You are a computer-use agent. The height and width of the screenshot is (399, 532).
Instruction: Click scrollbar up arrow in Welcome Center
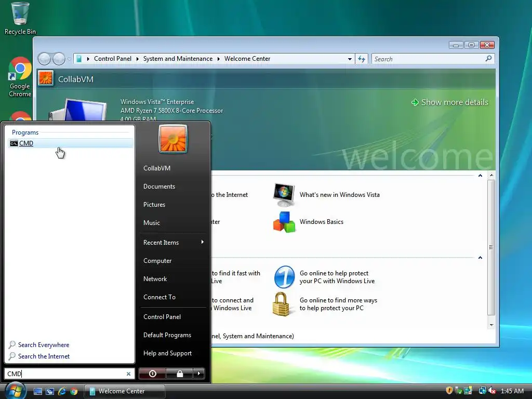pos(491,176)
